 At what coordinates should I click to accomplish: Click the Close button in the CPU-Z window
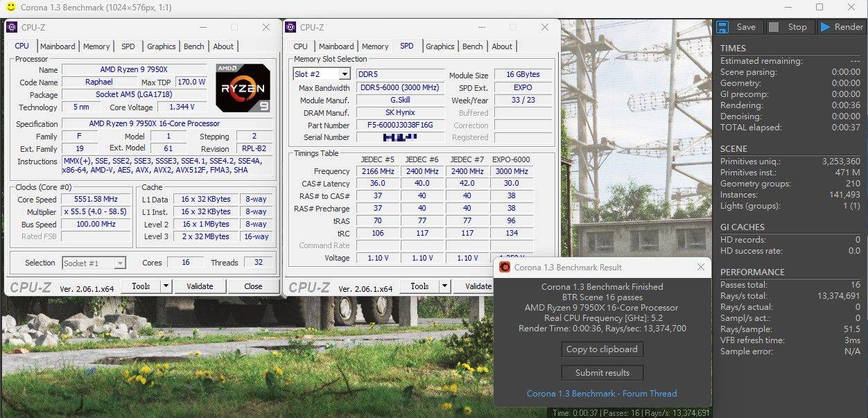pos(253,286)
